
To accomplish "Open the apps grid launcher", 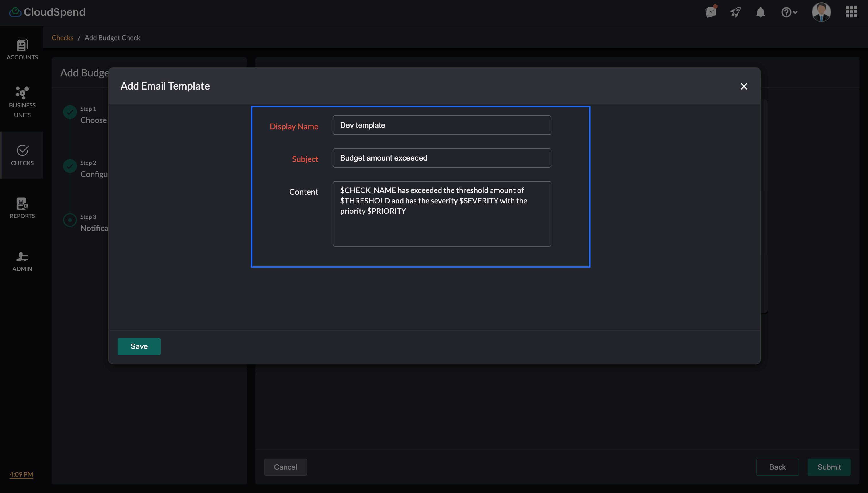I will click(851, 12).
